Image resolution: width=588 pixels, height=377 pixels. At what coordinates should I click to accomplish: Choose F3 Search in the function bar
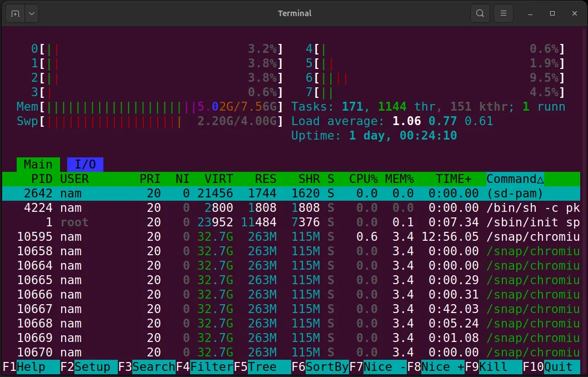[147, 367]
